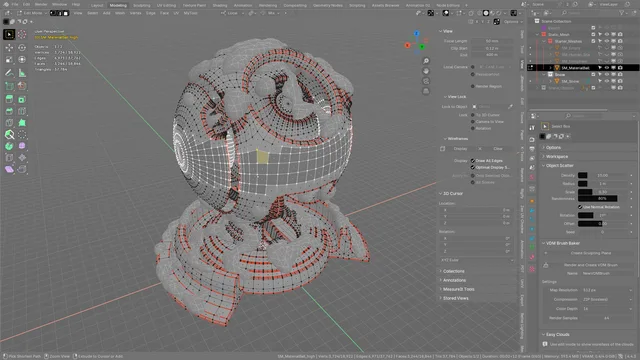
Task: Open the Render menu
Action: pyautogui.click(x=41, y=4)
